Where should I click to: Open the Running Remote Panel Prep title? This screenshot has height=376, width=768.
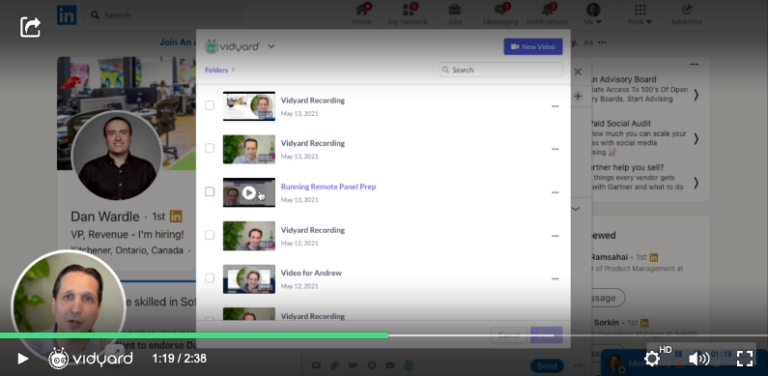[328, 187]
